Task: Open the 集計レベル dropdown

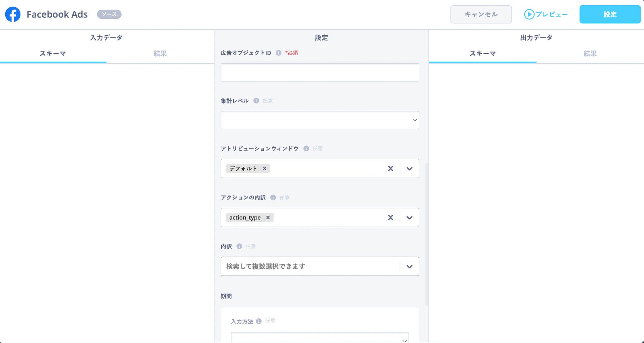Action: point(320,120)
